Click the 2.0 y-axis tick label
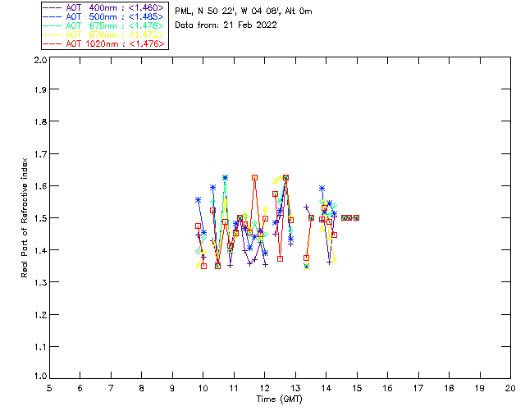 tap(40, 60)
